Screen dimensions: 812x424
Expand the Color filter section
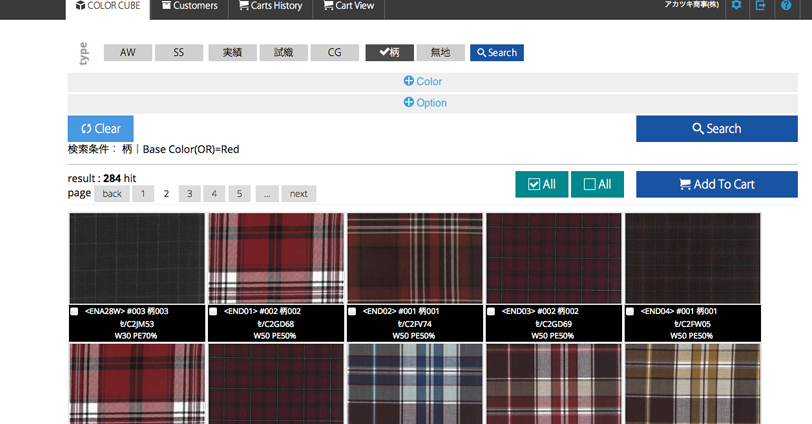[x=432, y=82]
